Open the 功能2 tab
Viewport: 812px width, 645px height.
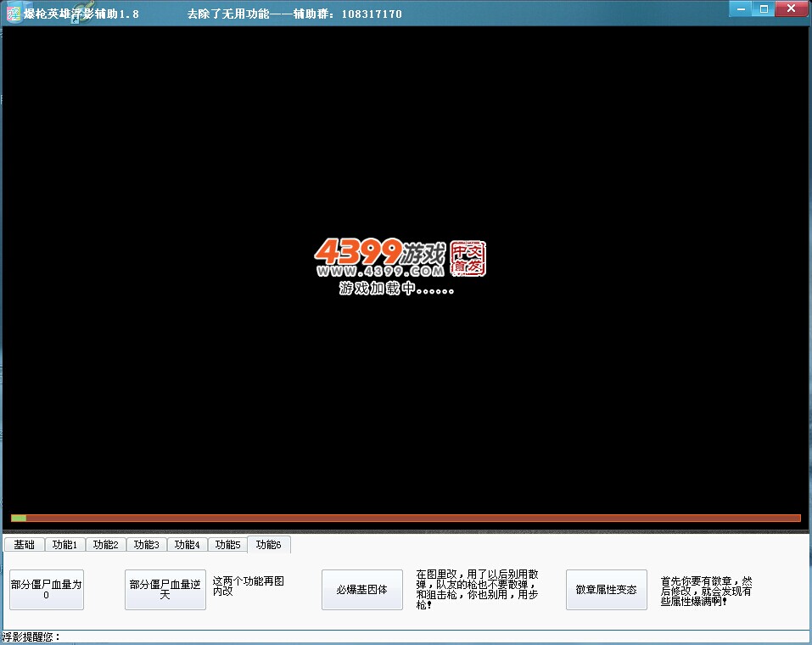106,545
